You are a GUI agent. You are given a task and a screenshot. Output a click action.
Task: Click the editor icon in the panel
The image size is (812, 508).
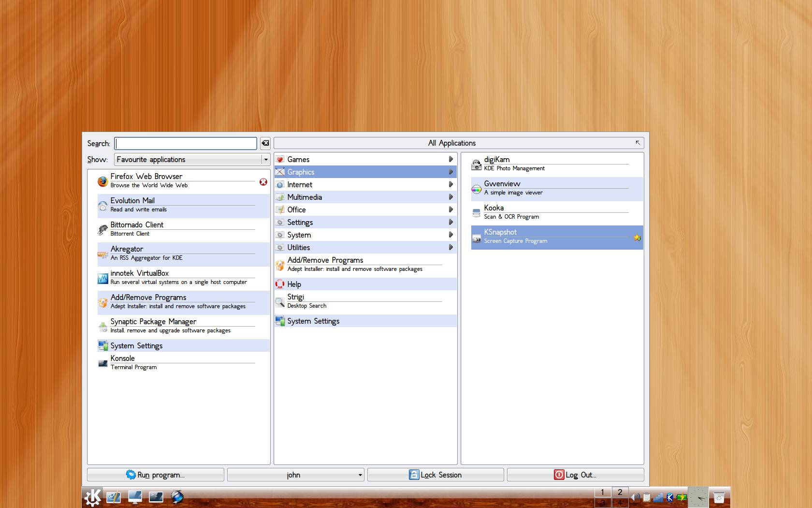point(114,497)
